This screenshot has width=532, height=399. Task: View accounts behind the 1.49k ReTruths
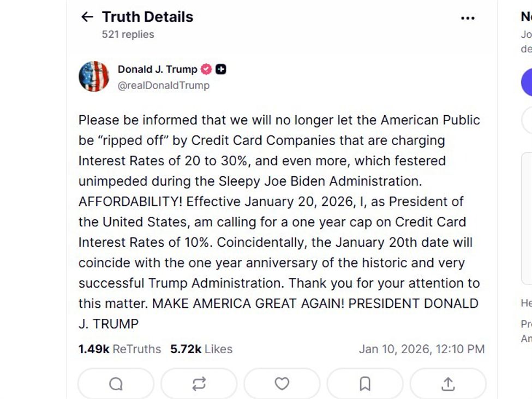[119, 349]
